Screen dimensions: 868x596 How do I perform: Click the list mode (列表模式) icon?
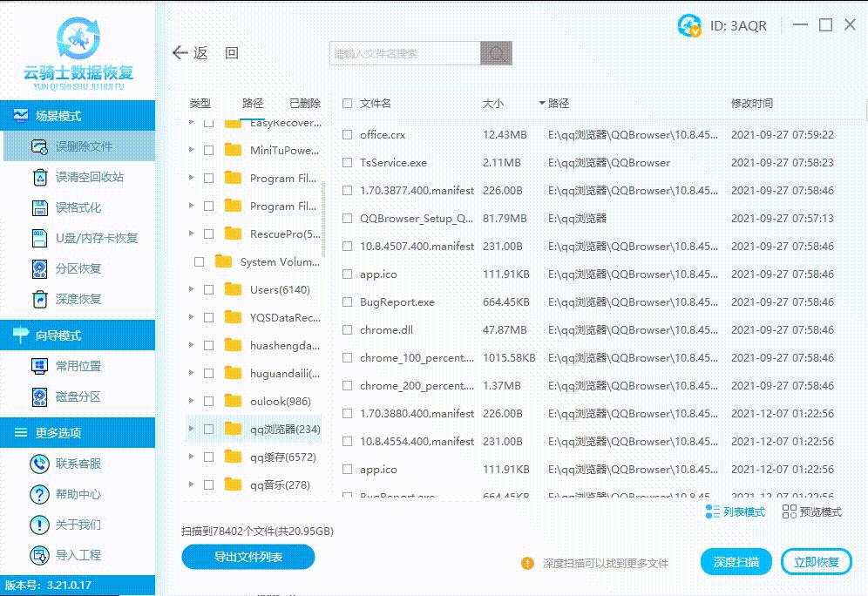713,511
